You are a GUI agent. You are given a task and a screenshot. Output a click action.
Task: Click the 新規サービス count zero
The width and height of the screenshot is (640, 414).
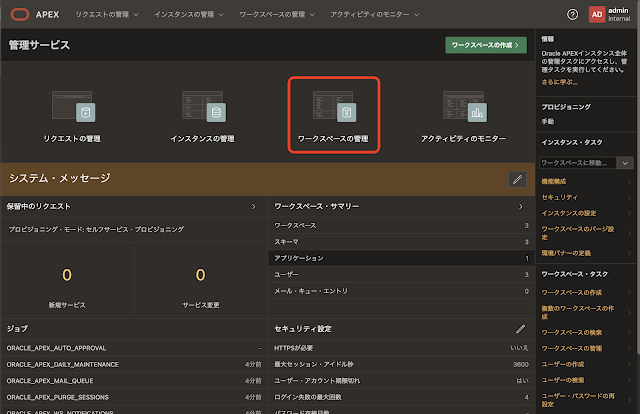point(67,275)
